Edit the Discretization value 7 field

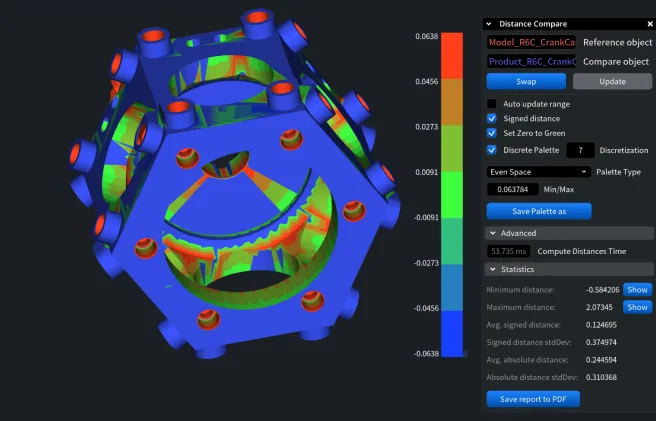tap(580, 150)
